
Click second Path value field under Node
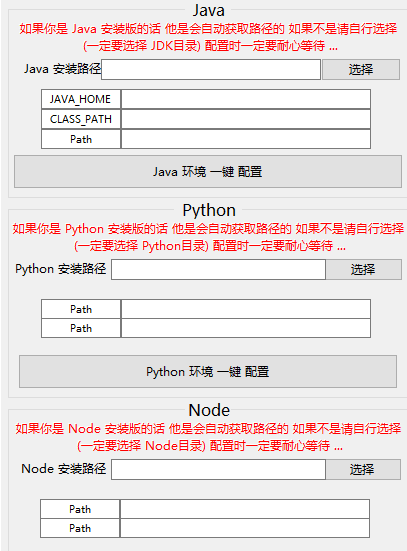(x=245, y=528)
